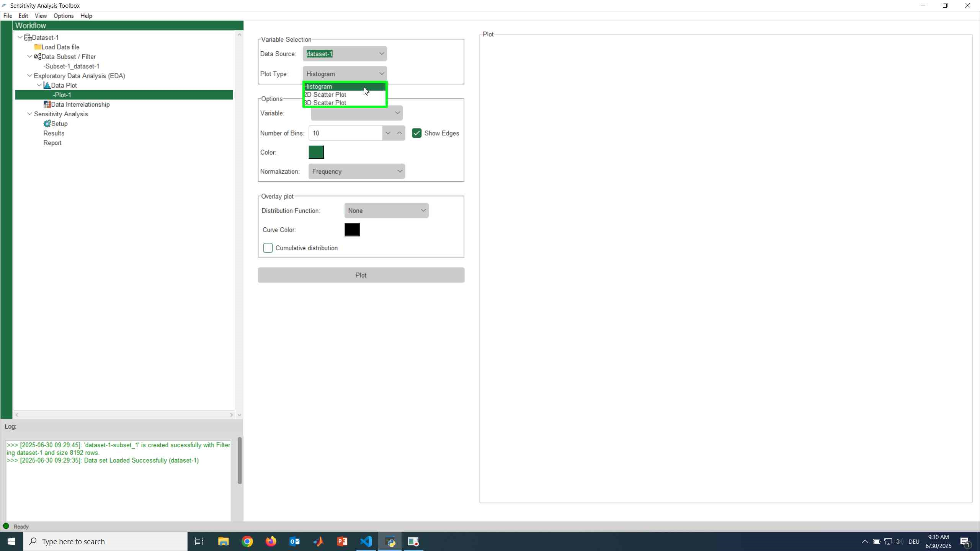Open PowerPoint from taskbar

342,541
